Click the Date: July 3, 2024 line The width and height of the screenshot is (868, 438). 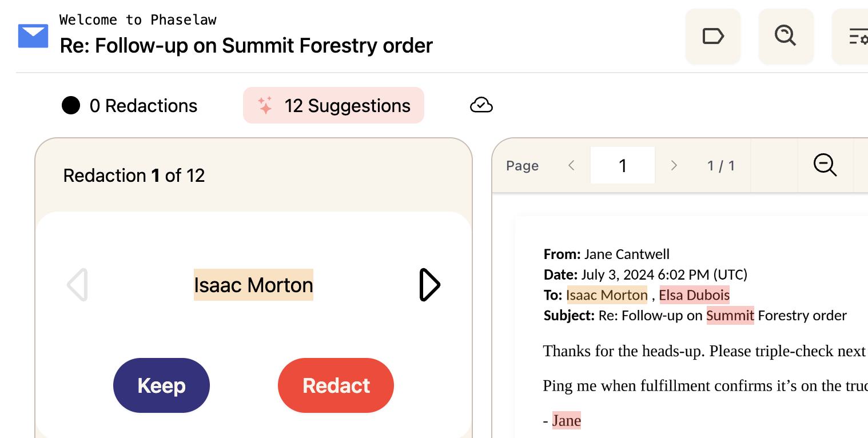point(645,274)
